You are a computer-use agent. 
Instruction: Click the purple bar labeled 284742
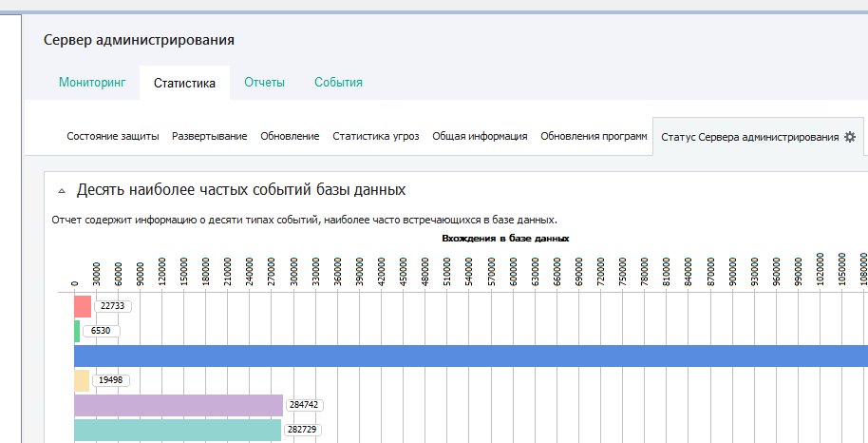point(179,405)
